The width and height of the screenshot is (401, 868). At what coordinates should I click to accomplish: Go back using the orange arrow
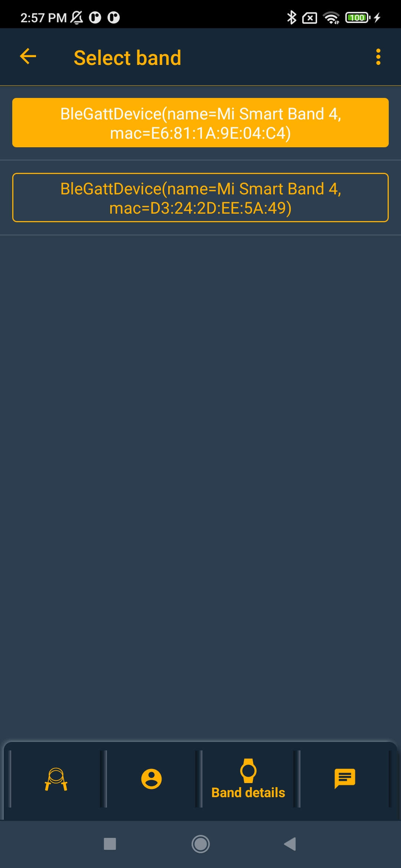[28, 56]
